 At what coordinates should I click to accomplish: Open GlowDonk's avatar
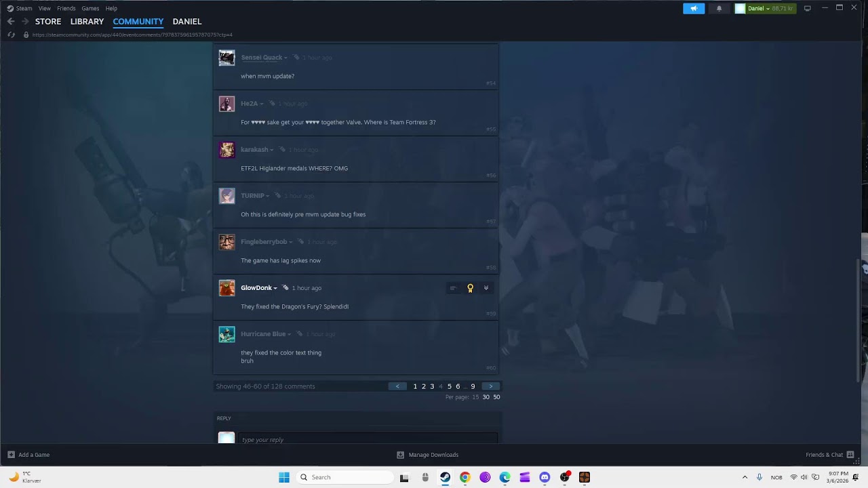click(226, 288)
